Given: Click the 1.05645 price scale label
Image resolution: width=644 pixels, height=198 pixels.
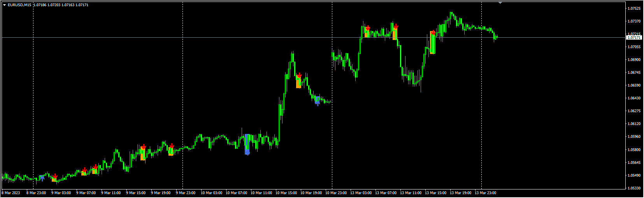Looking at the screenshot, I should coord(634,163).
